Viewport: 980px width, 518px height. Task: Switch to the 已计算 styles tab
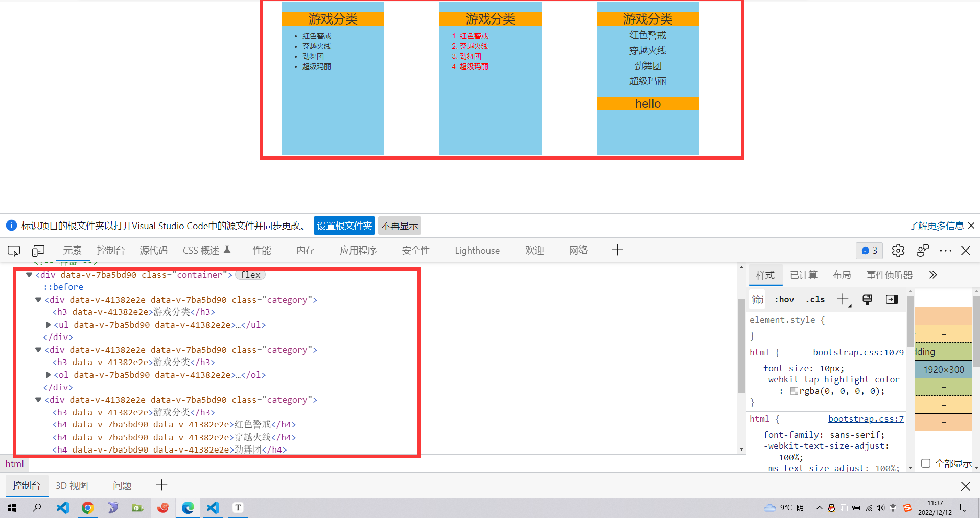click(804, 275)
